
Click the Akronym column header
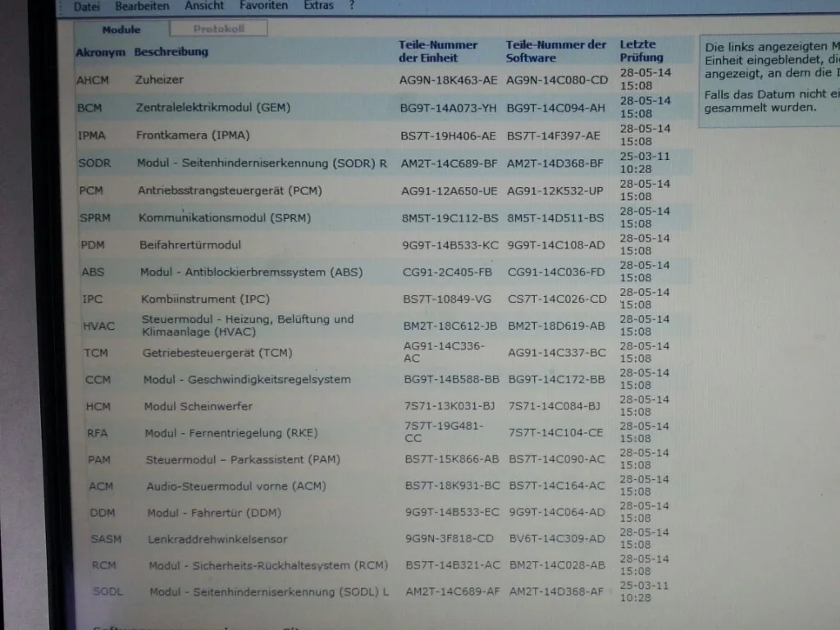(x=101, y=52)
